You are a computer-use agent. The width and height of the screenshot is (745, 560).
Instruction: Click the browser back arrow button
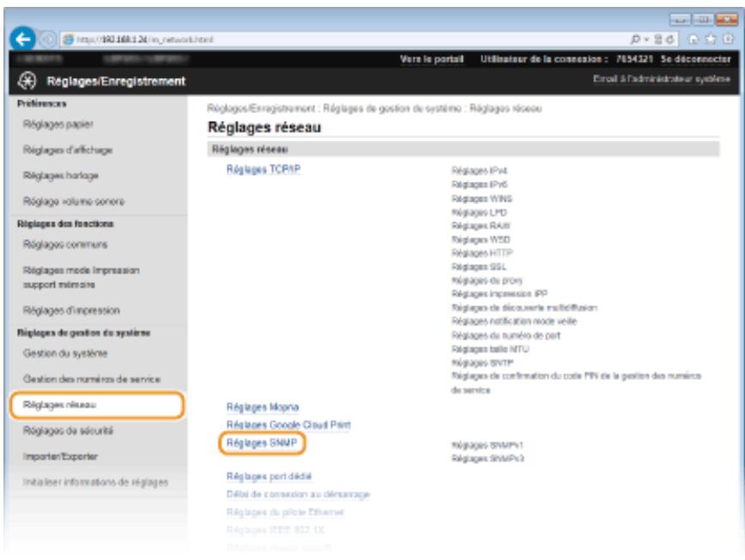pos(22,39)
